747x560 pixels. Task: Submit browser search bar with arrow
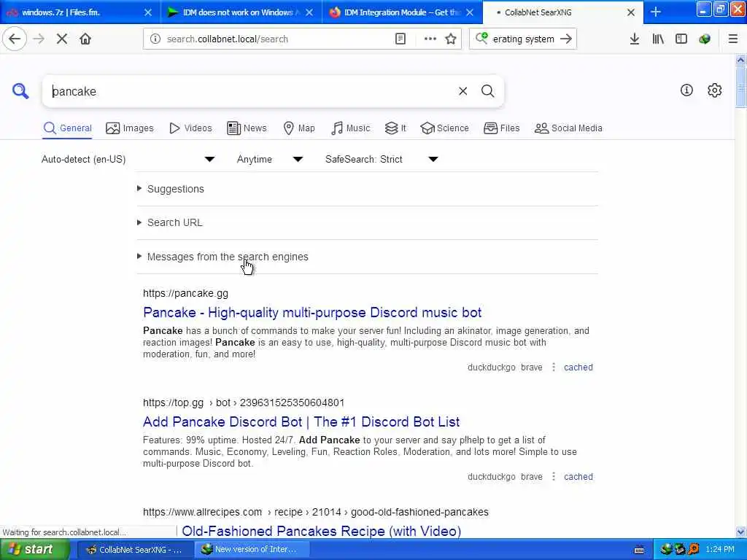pyautogui.click(x=566, y=39)
